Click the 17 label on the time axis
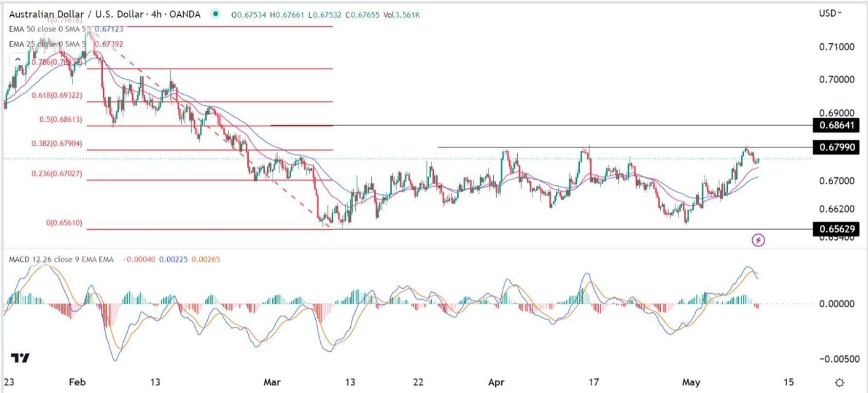 [x=593, y=382]
